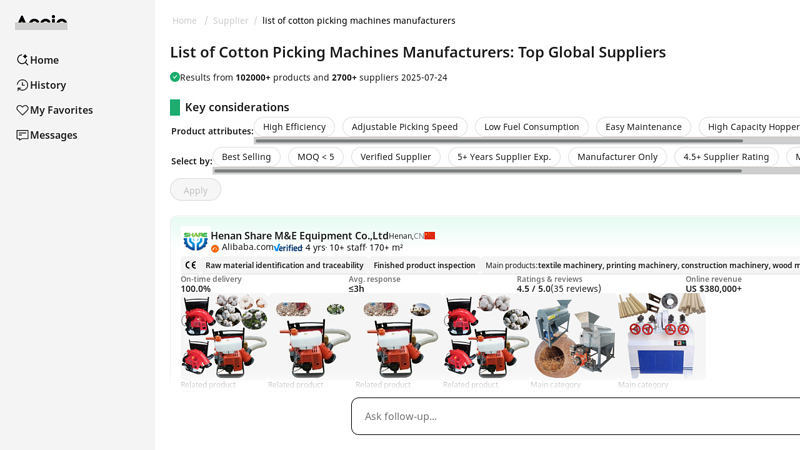
Task: Click the 4.5 / 5.0 (35 reviews) rating
Action: (x=559, y=289)
